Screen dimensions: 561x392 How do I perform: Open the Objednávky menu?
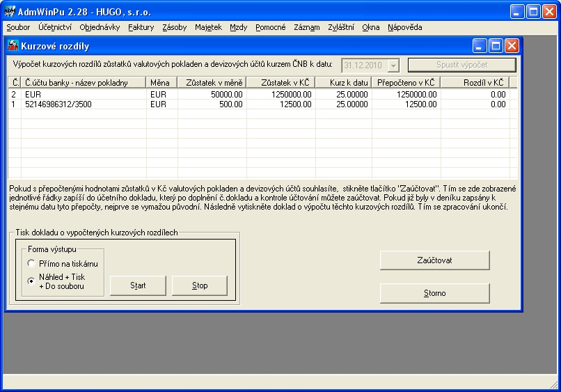[100, 27]
